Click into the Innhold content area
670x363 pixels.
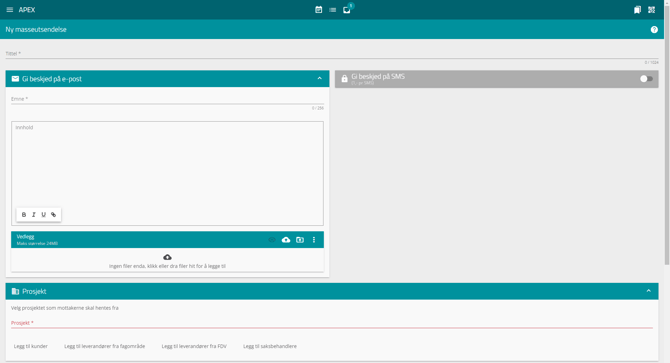click(x=168, y=173)
